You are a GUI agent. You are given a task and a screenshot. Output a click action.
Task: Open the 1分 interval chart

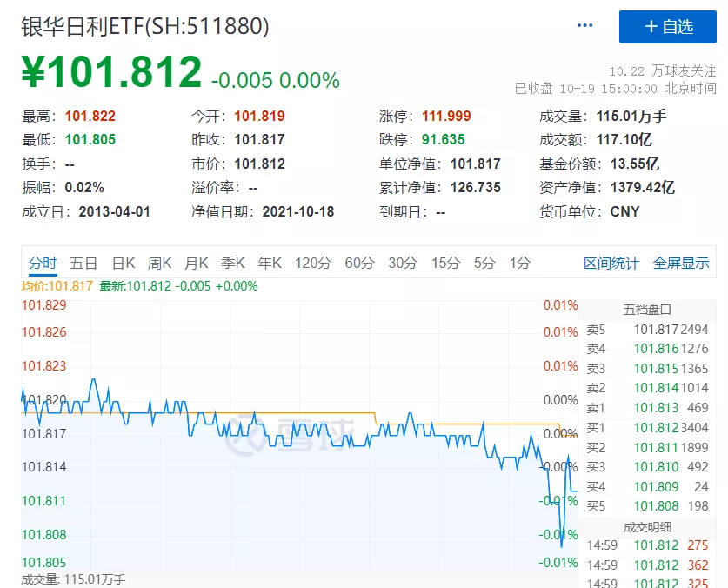[520, 263]
